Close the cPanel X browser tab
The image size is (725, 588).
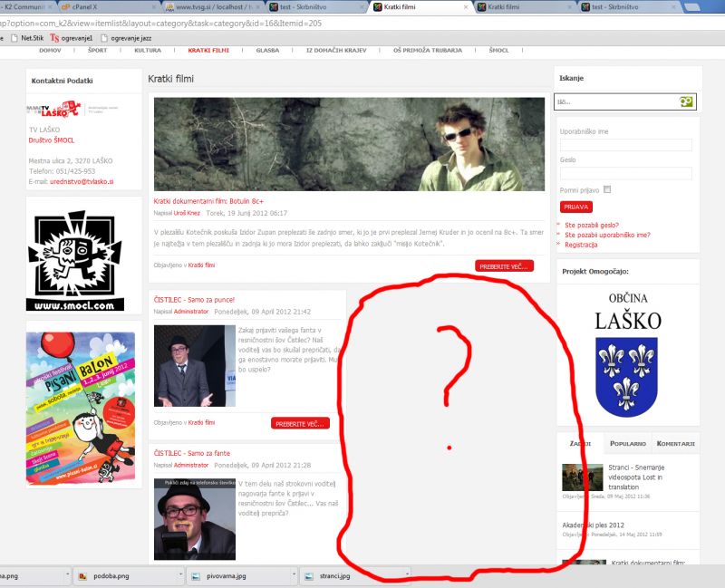(x=154, y=7)
